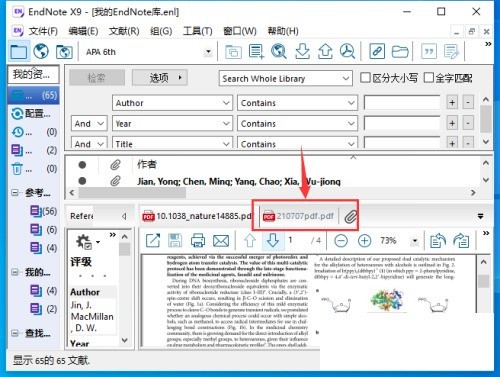Image resolution: width=500 pixels, height=377 pixels.
Task: Collapse the 参考 group set
Action: [15, 193]
